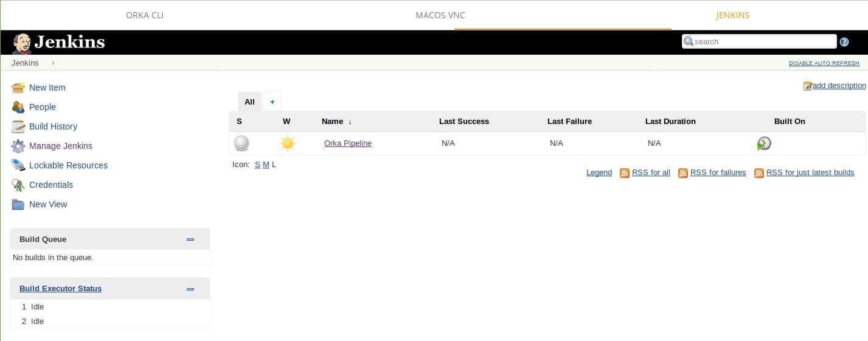Click the N/A Last Failure cell
868x341 pixels.
pos(557,143)
